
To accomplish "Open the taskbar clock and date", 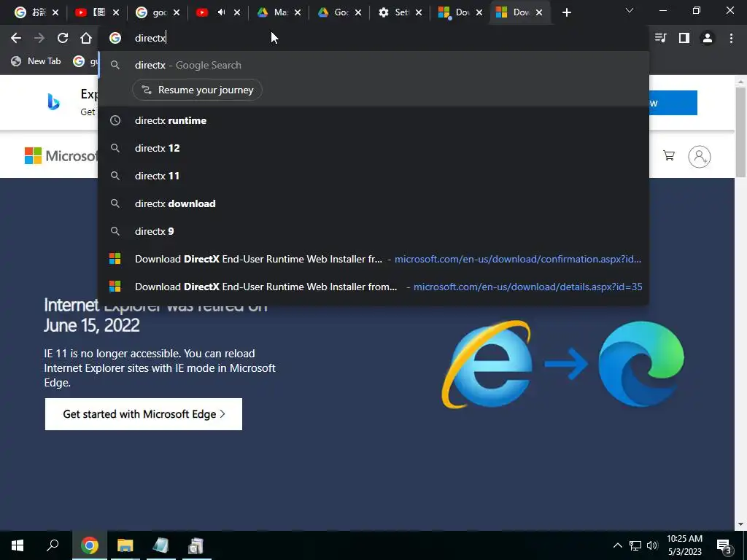I will pos(684,545).
